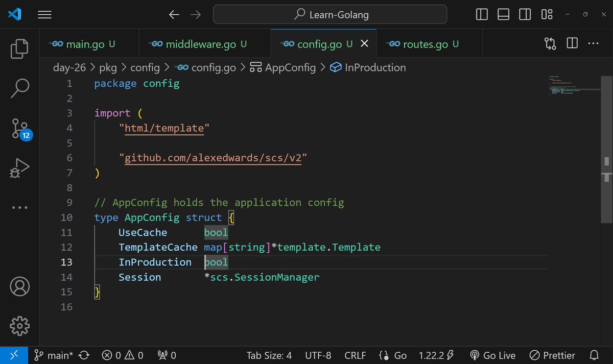Show additional views ellipsis in activity bar

pyautogui.click(x=19, y=207)
